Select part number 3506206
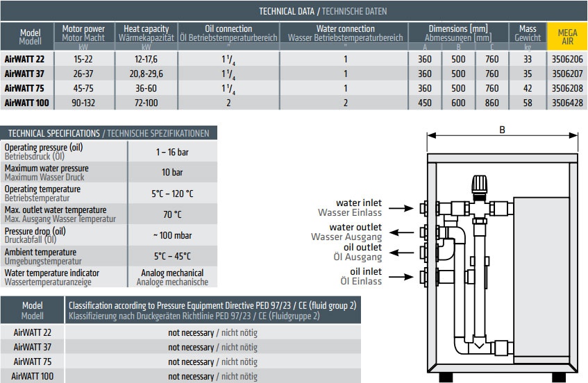Image resolution: width=588 pixels, height=383 pixels. click(567, 59)
